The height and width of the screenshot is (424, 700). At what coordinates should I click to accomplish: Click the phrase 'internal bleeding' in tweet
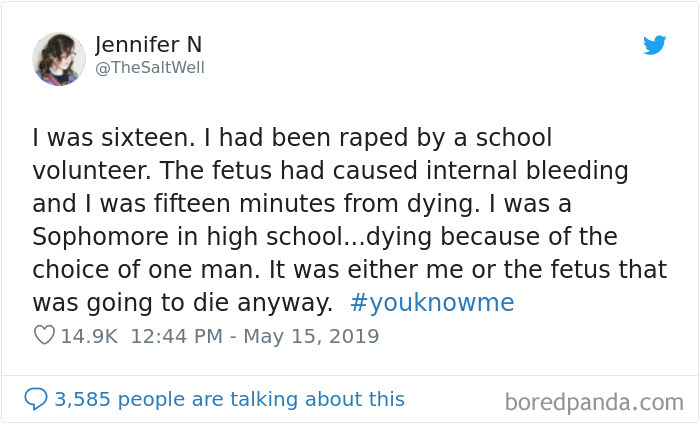527,170
